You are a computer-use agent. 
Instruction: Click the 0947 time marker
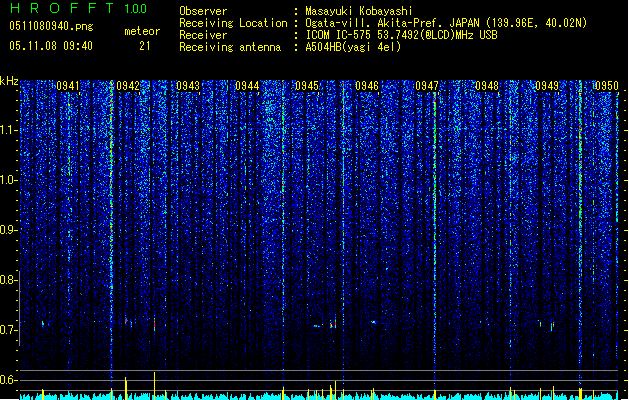[427, 86]
